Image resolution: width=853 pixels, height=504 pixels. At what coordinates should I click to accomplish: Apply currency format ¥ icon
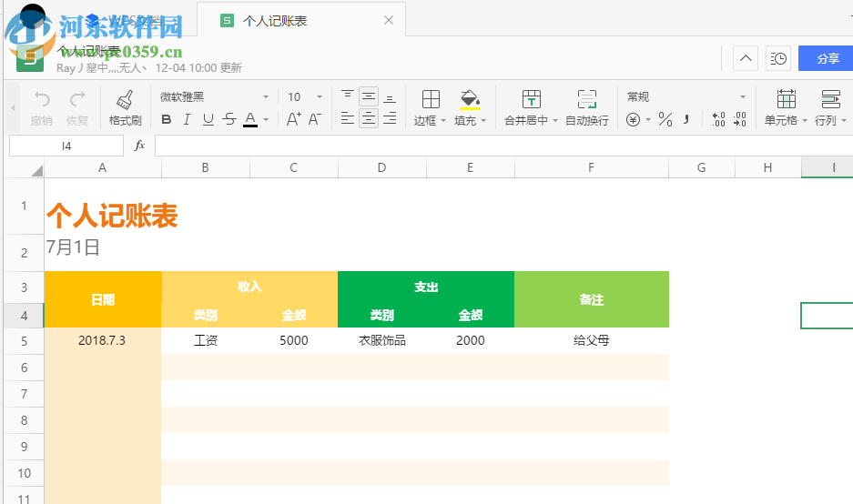tap(633, 119)
